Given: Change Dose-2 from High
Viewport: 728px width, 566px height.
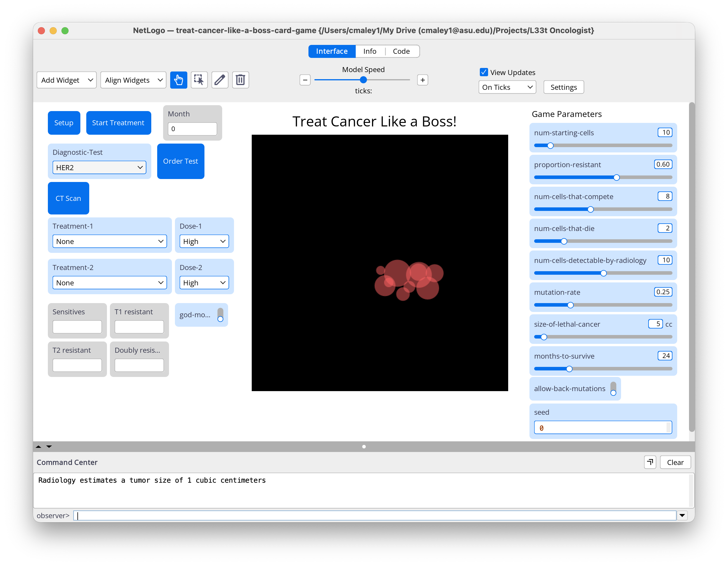Looking at the screenshot, I should click(204, 282).
